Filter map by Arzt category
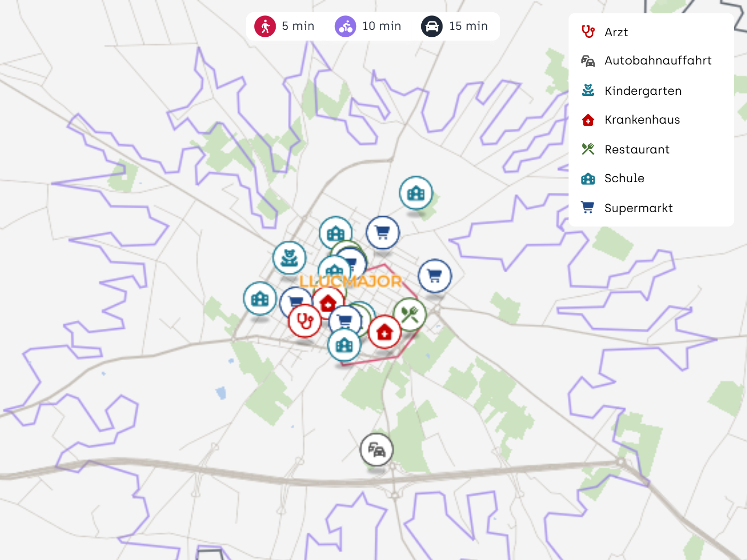 click(616, 33)
